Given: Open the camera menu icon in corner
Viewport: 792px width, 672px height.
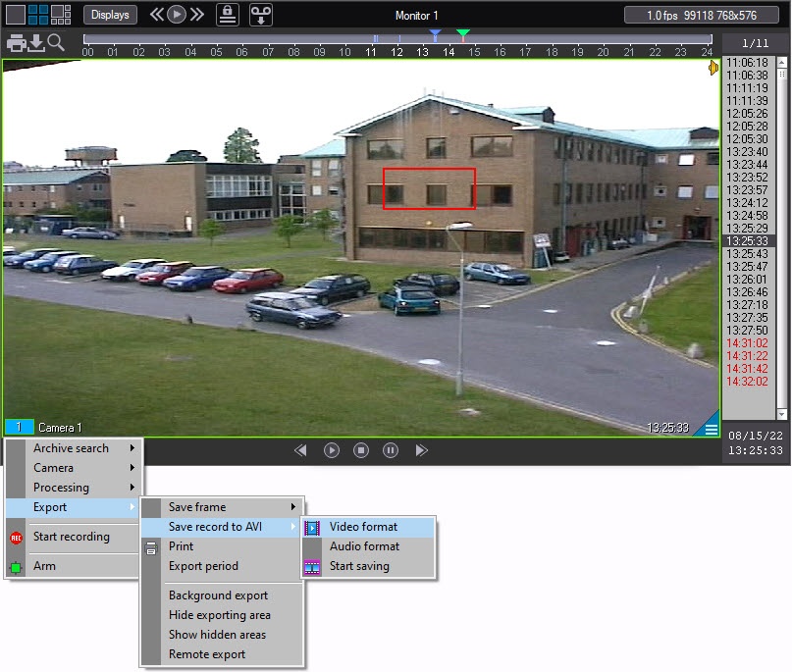Looking at the screenshot, I should point(711,429).
